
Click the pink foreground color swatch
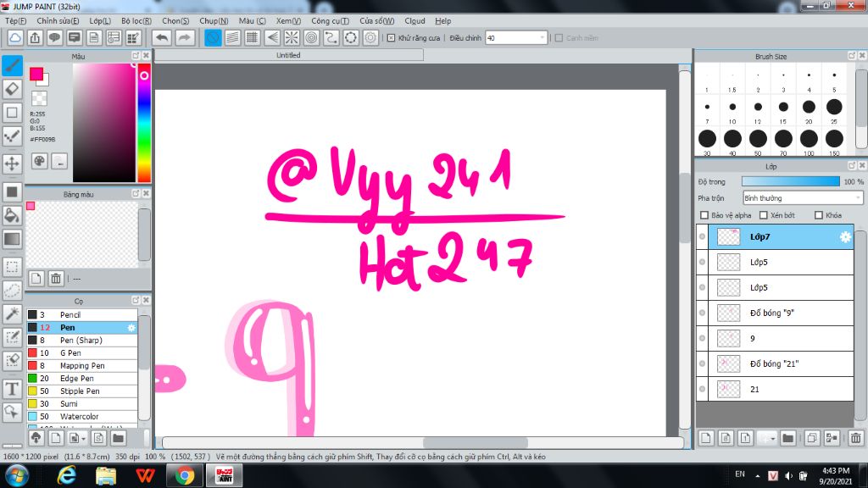tap(36, 74)
